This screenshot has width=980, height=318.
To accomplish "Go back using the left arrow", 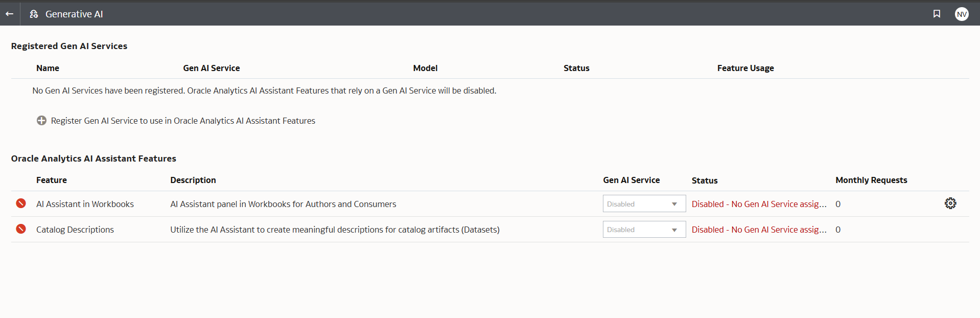I will click(x=9, y=14).
